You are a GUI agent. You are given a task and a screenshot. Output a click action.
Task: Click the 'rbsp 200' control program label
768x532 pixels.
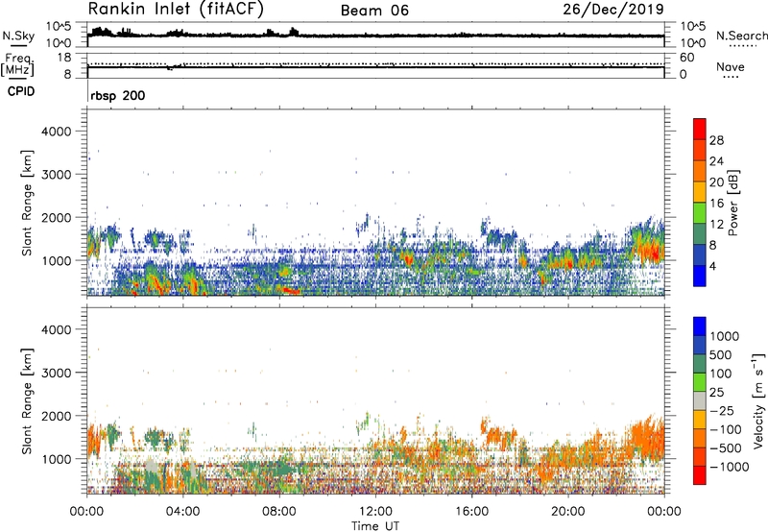[x=117, y=95]
